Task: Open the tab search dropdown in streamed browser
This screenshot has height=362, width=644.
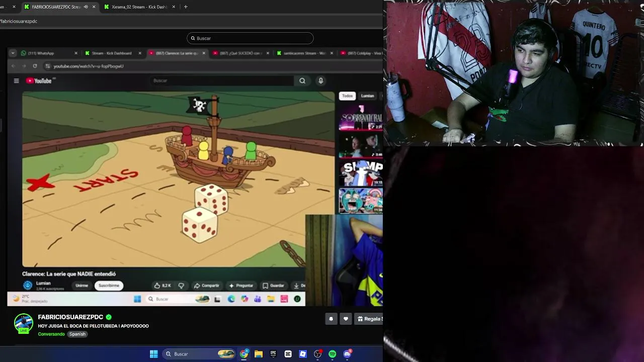Action: (13, 53)
